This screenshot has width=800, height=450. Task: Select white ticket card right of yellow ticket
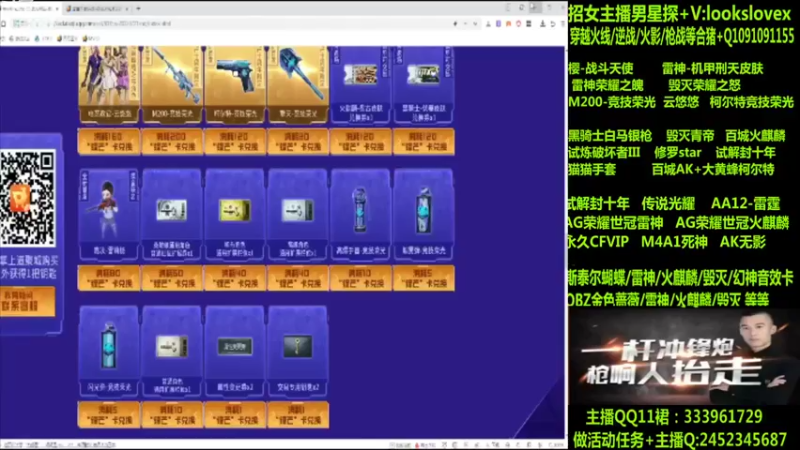click(x=298, y=214)
